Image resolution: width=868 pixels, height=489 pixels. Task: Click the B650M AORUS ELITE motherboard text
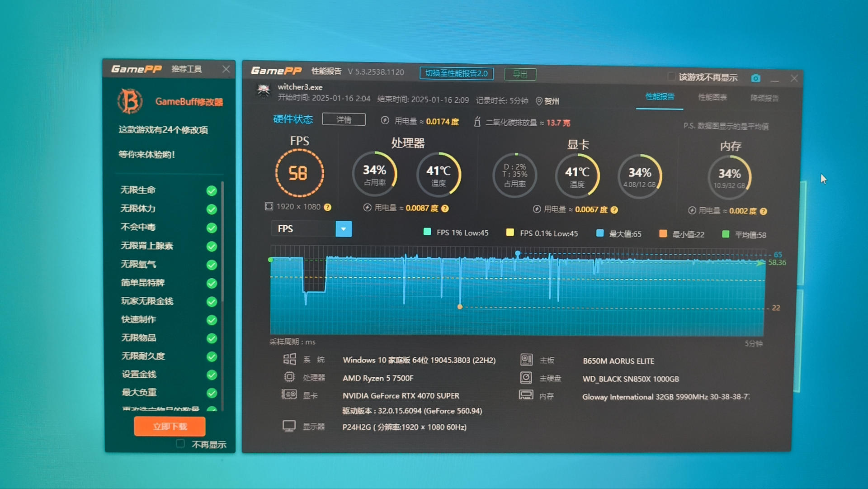point(618,361)
